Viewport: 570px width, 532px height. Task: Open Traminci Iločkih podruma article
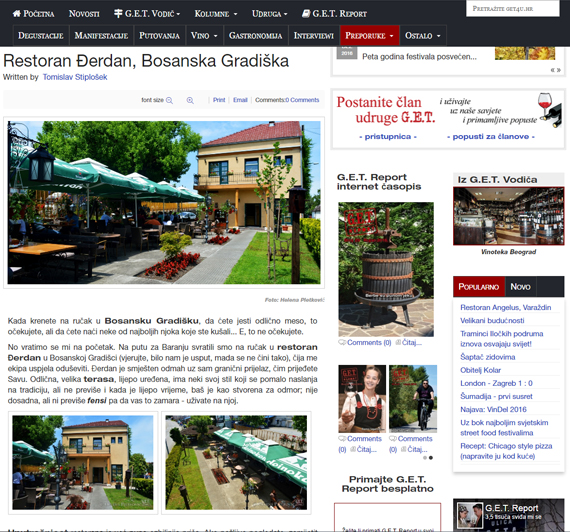pyautogui.click(x=502, y=339)
